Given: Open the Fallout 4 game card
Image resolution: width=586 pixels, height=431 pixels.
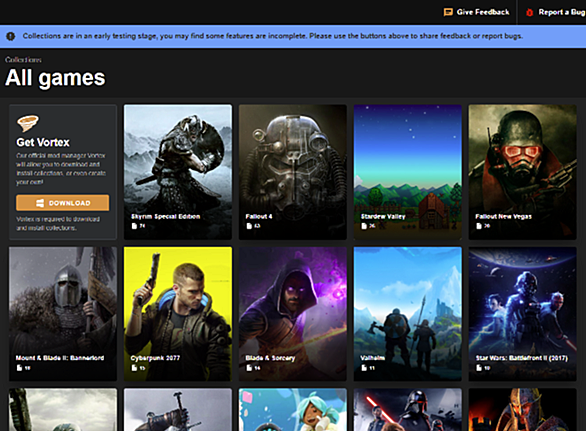Looking at the screenshot, I should point(293,172).
